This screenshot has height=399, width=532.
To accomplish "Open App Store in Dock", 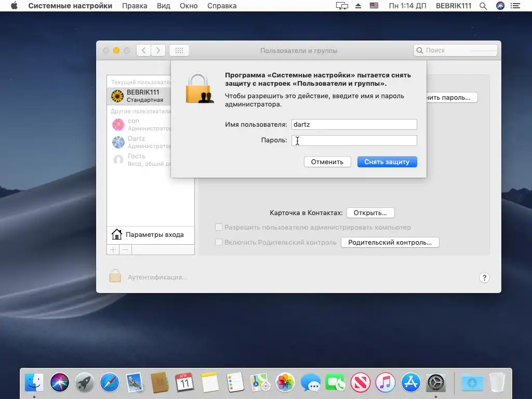I will coord(410,382).
